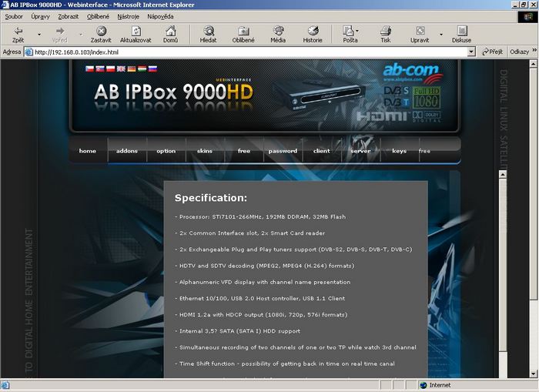The height and width of the screenshot is (392, 539).
Task: Click the "HDMI 1.2a with HDCP output" line
Action: [261, 315]
